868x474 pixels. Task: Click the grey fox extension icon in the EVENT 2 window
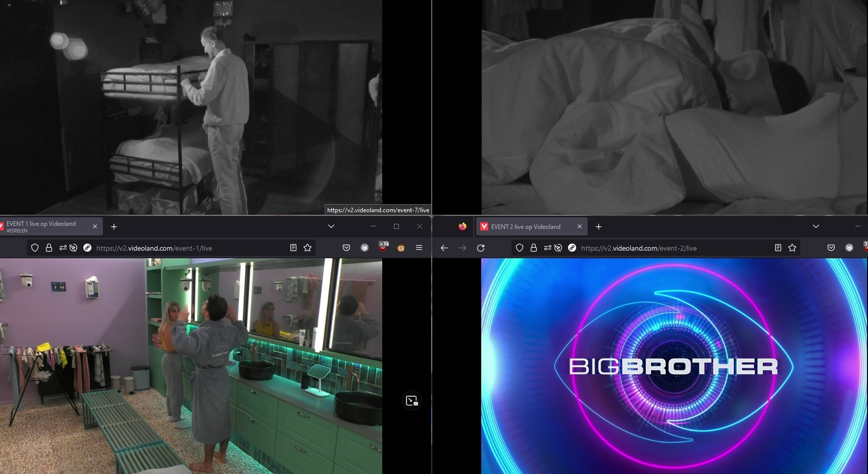[849, 248]
